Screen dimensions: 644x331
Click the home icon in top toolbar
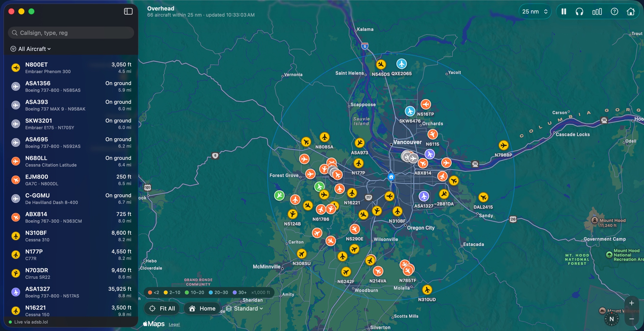click(631, 12)
